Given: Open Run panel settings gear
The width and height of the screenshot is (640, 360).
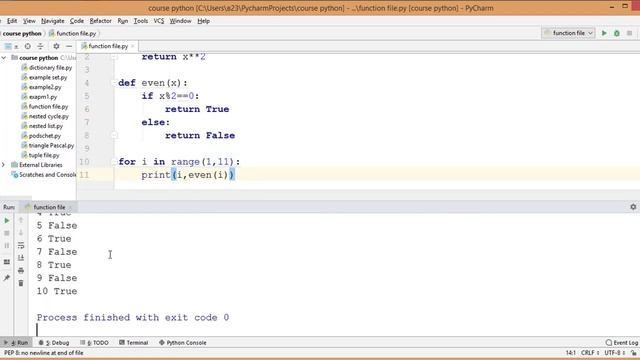Looking at the screenshot, I should click(x=633, y=207).
